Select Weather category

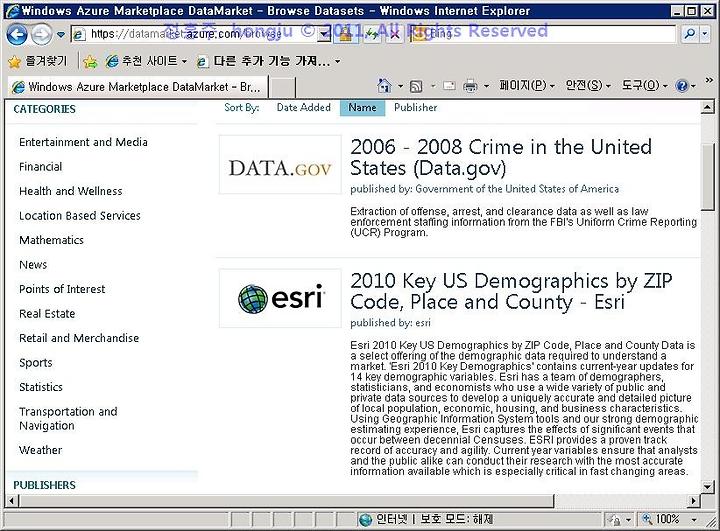40,450
